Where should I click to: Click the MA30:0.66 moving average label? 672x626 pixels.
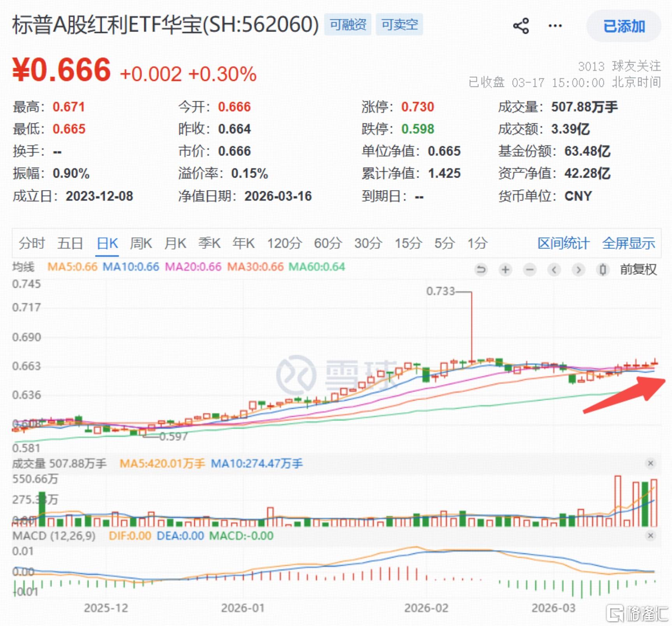tap(256, 267)
